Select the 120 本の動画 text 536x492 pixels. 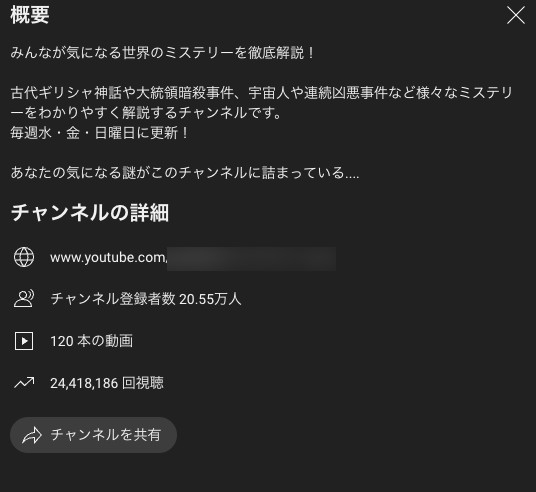[92, 341]
